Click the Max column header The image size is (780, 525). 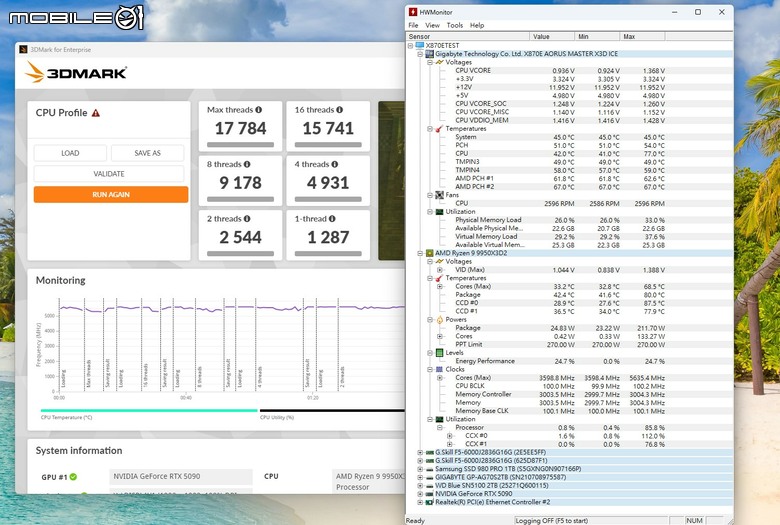642,36
